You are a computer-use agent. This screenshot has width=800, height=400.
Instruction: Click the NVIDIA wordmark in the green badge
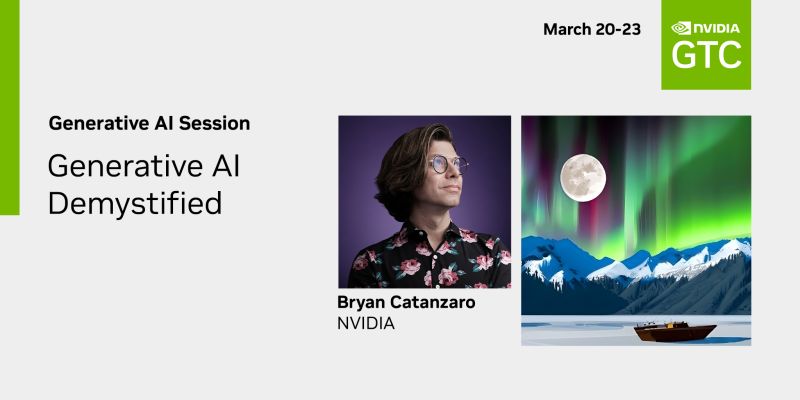(x=716, y=29)
